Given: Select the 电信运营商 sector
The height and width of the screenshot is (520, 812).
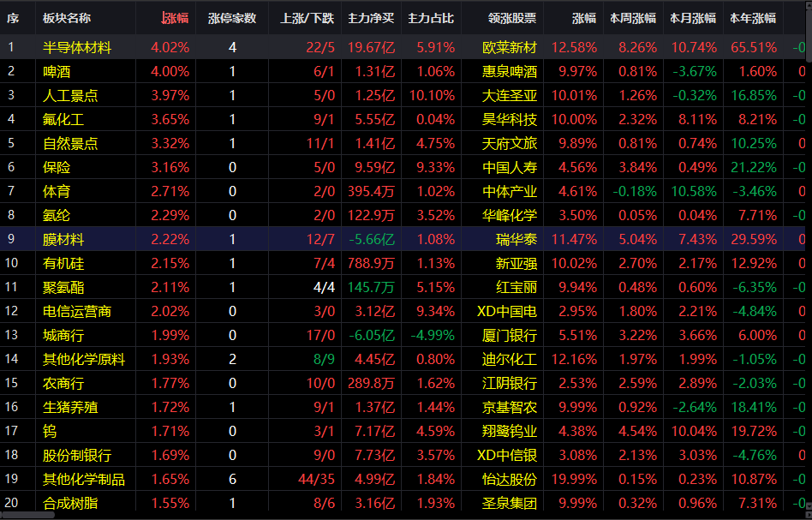Looking at the screenshot, I should (76, 311).
